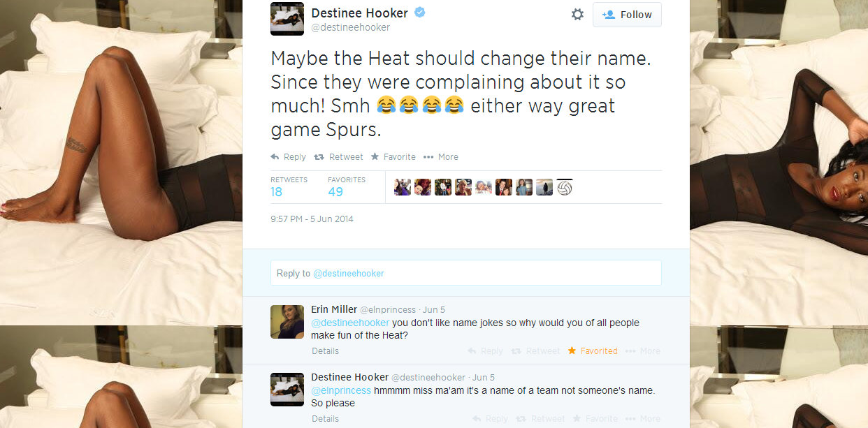The width and height of the screenshot is (868, 428).
Task: Expand Details on Destinee Hooker's reply
Action: click(325, 419)
